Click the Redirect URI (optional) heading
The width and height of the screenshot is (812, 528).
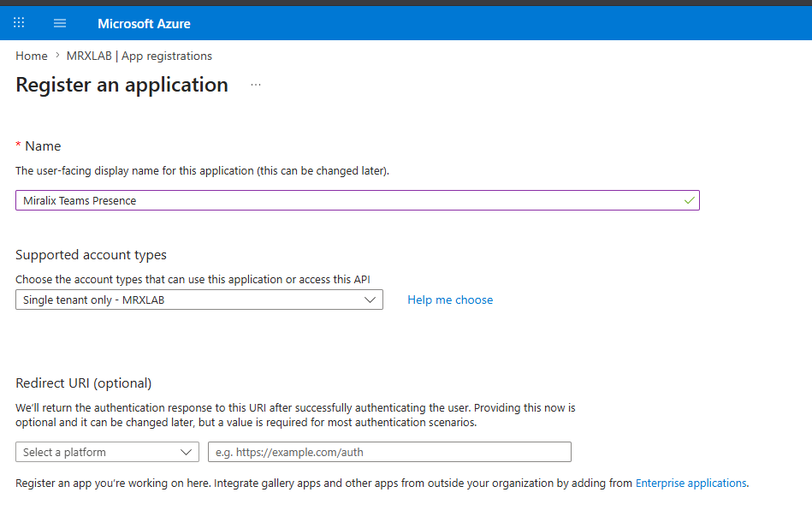(x=83, y=383)
